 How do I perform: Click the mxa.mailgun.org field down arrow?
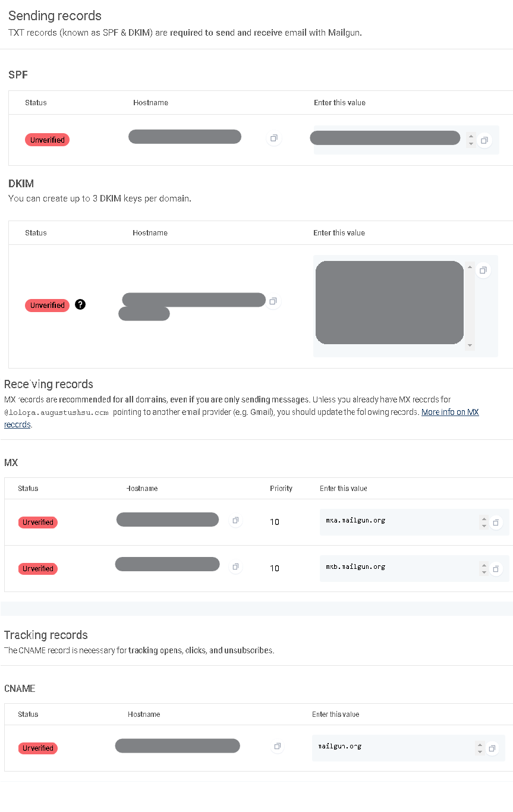[484, 526]
